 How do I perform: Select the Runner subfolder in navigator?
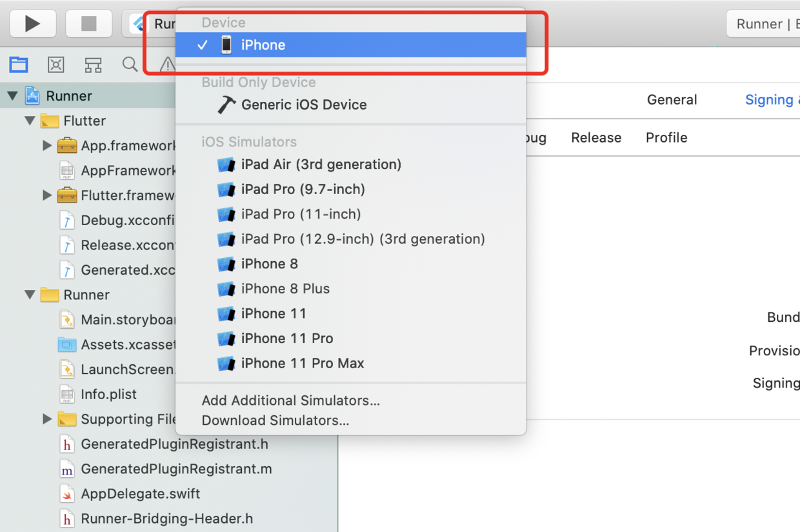pos(86,295)
